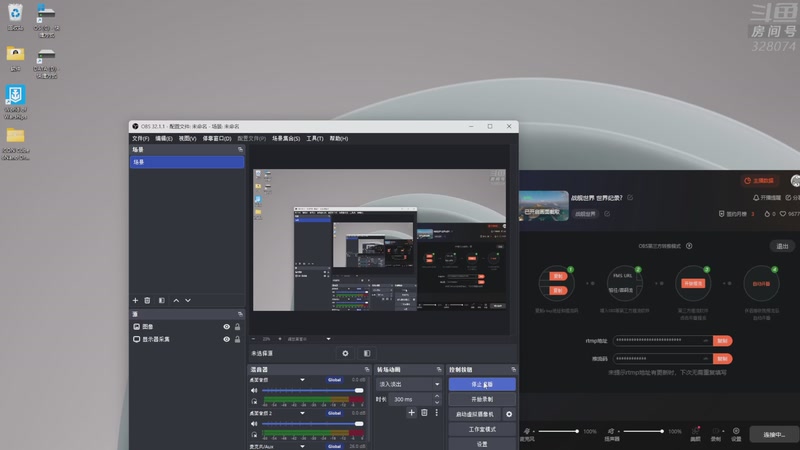Image resolution: width=800 pixels, height=450 pixels.
Task: Add a new scene with the plus icon
Action: [x=135, y=301]
